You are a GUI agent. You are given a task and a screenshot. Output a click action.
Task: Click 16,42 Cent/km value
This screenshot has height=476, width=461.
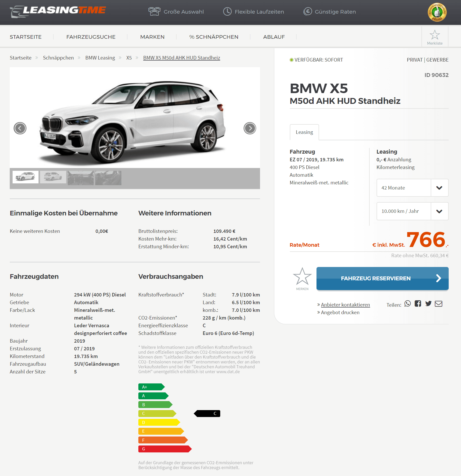pyautogui.click(x=230, y=239)
